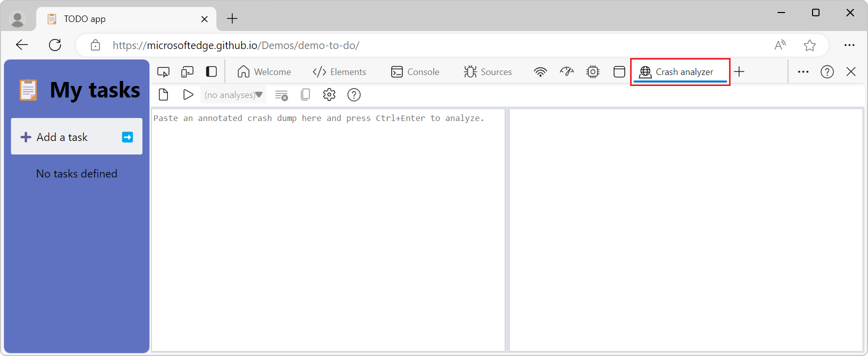Image resolution: width=868 pixels, height=356 pixels.
Task: Select the Crash analyzer tab
Action: pos(680,72)
